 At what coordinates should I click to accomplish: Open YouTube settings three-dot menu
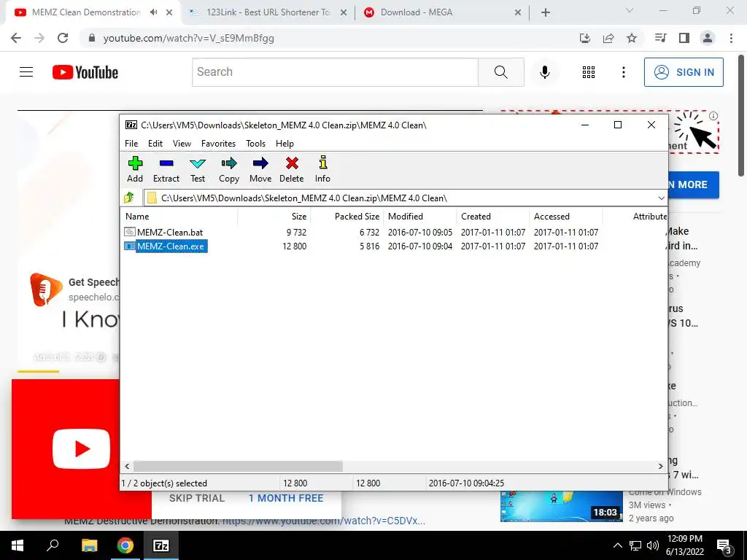(x=623, y=72)
